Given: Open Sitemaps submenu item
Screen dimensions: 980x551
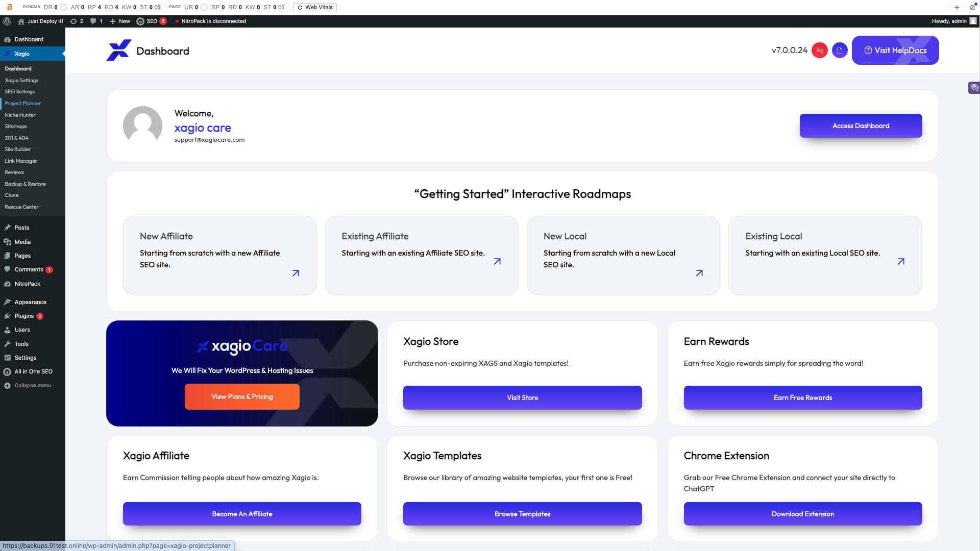Looking at the screenshot, I should coord(16,127).
